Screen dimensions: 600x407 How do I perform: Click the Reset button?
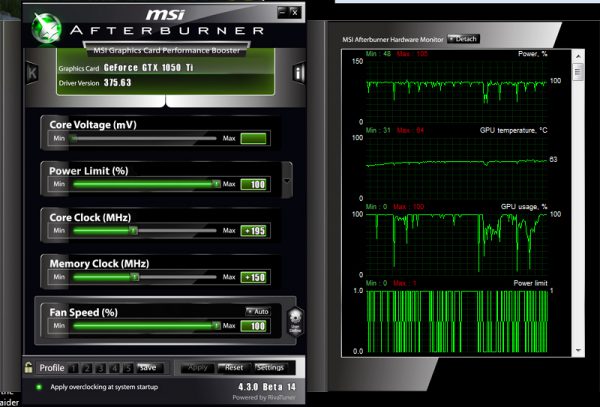click(234, 368)
